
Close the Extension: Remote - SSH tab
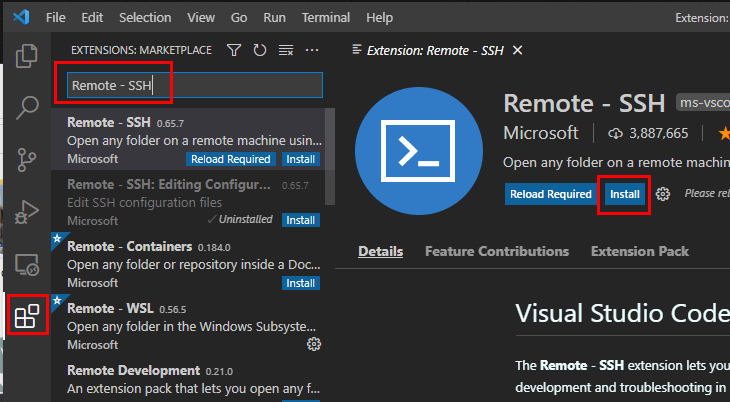coord(517,50)
